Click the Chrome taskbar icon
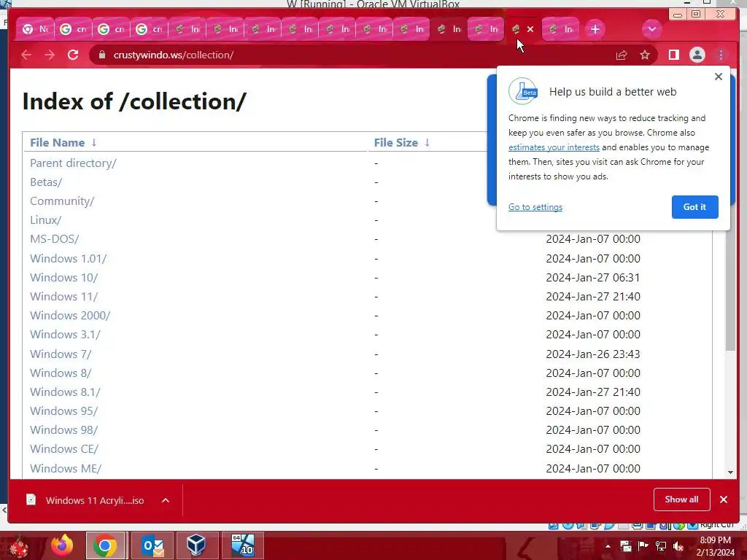This screenshot has width=747, height=560. point(105,545)
